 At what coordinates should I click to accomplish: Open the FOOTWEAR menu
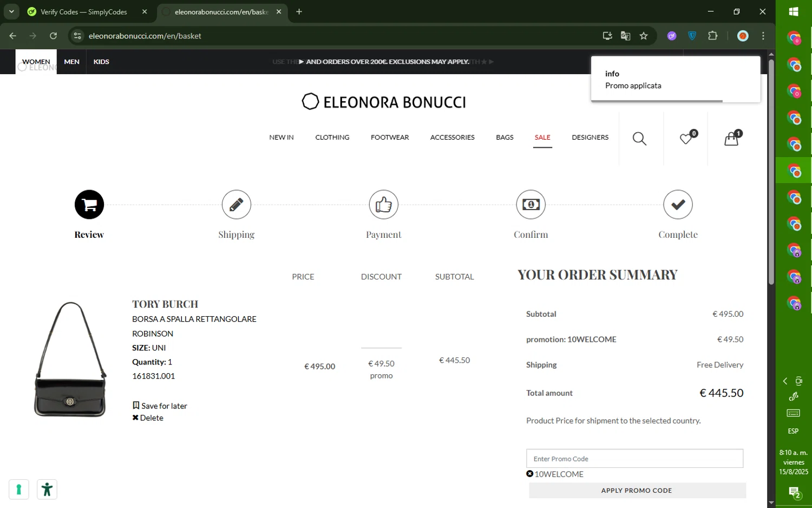(x=390, y=138)
